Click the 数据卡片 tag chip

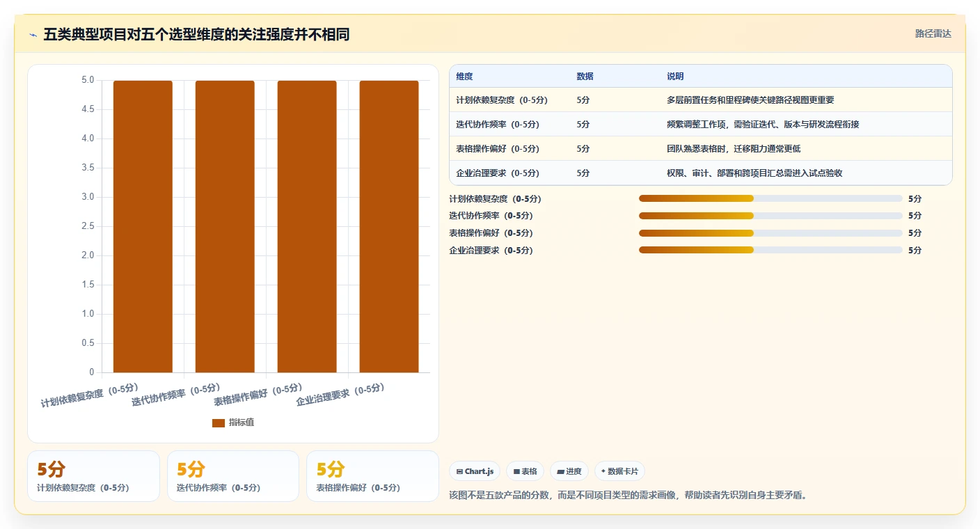[x=619, y=471]
